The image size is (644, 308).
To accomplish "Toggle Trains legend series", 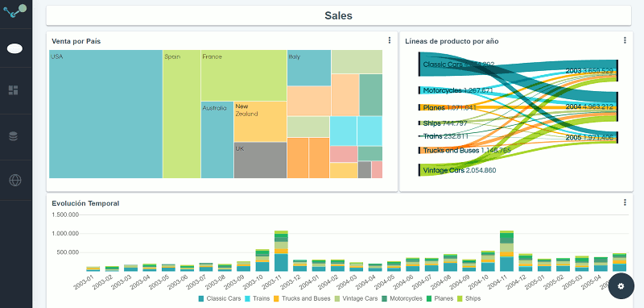I will coord(257,298).
